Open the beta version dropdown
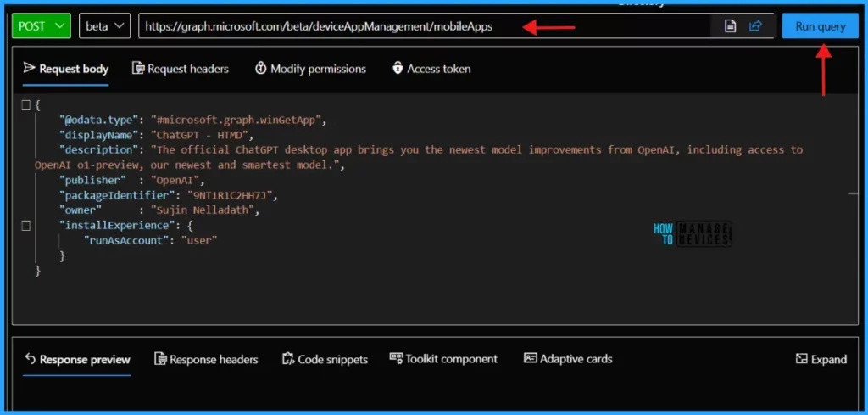The width and height of the screenshot is (868, 415). point(104,26)
